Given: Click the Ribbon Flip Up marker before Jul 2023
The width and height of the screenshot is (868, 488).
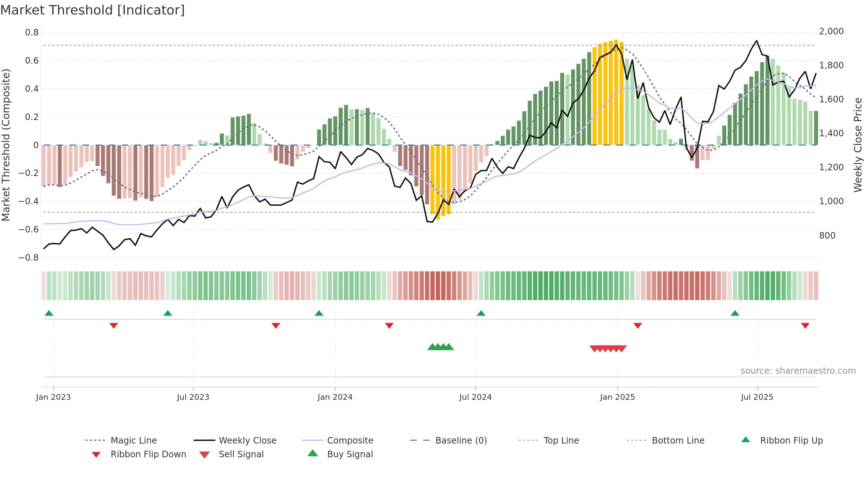Looking at the screenshot, I should tap(168, 313).
